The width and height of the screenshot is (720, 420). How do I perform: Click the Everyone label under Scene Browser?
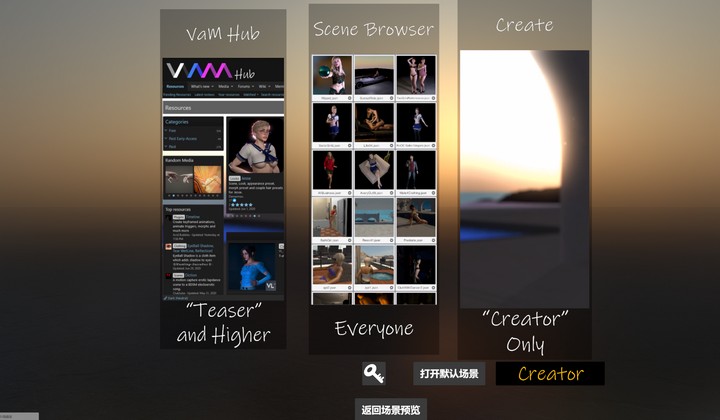(374, 328)
